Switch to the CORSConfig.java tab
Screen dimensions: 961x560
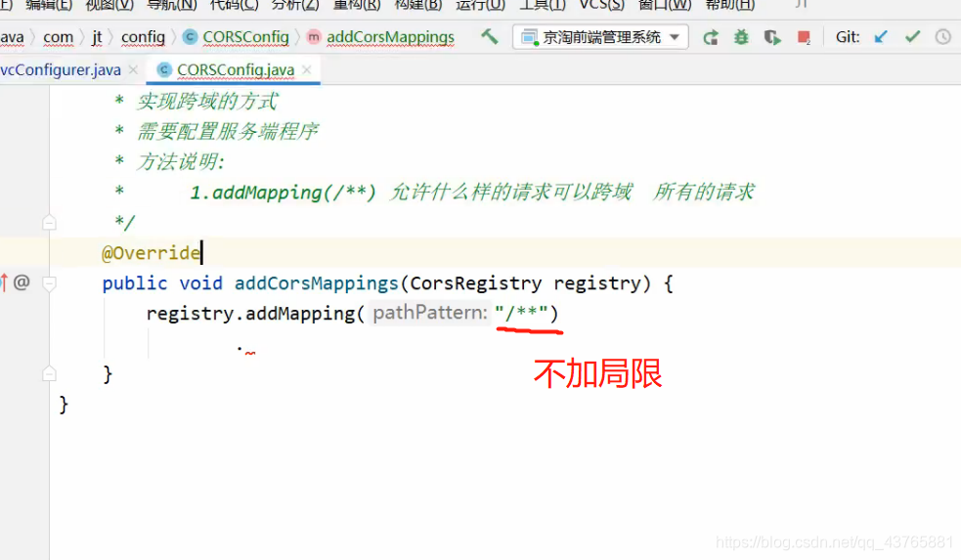click(236, 70)
